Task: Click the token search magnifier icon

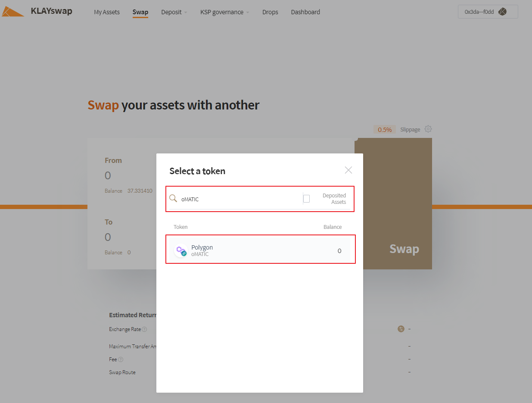Action: (x=173, y=198)
